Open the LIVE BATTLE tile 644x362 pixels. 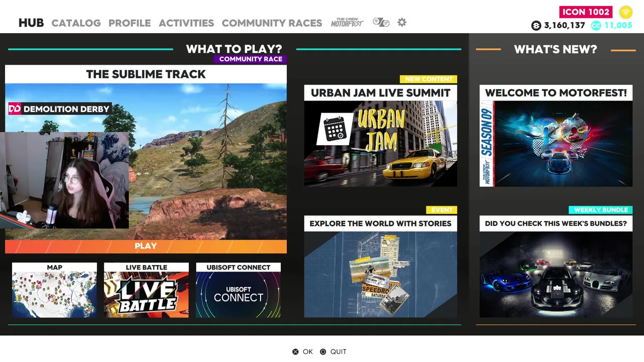point(146,290)
